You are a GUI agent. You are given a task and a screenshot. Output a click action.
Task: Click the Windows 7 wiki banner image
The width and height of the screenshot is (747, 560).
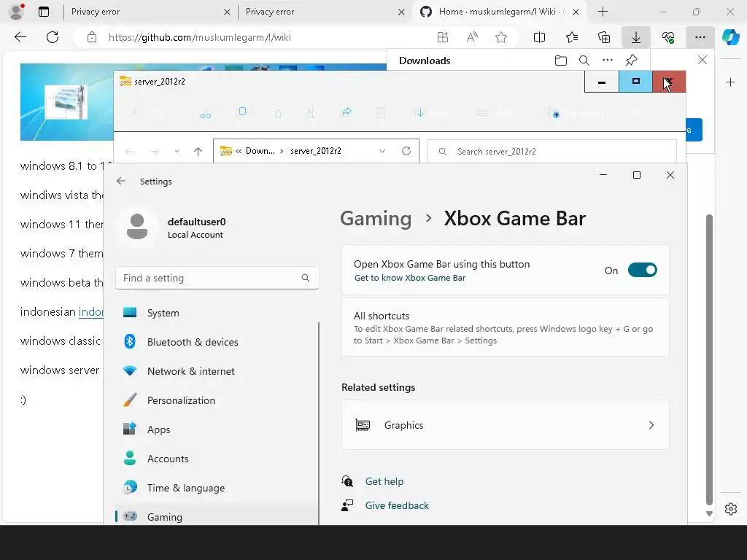tap(66, 102)
